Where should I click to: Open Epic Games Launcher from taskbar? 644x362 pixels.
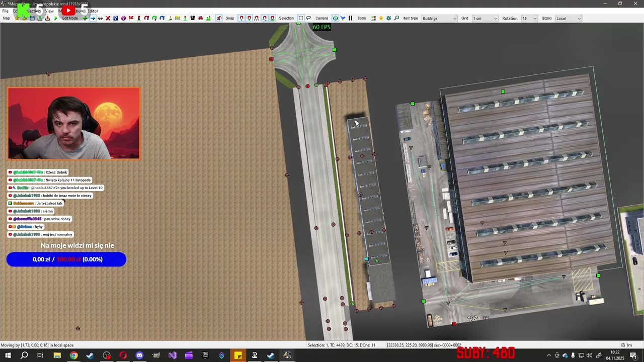[x=205, y=355]
